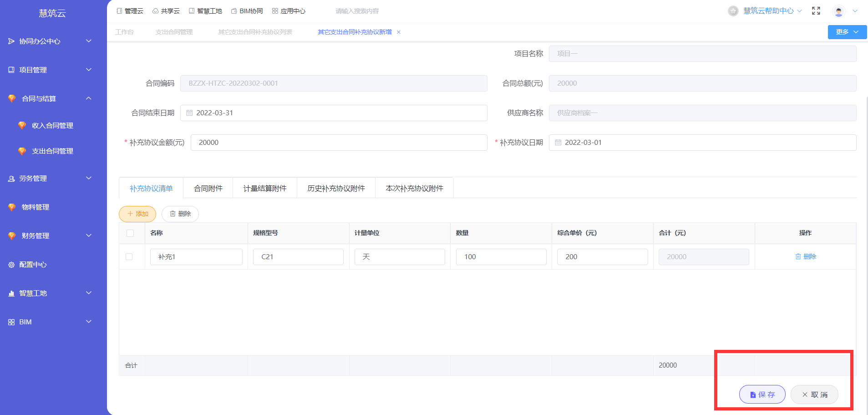Click the 保存 button
The height and width of the screenshot is (415, 868).
click(x=762, y=395)
